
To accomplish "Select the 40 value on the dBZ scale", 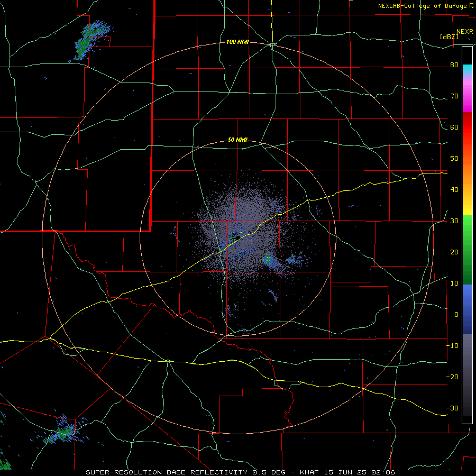I will coord(454,190).
